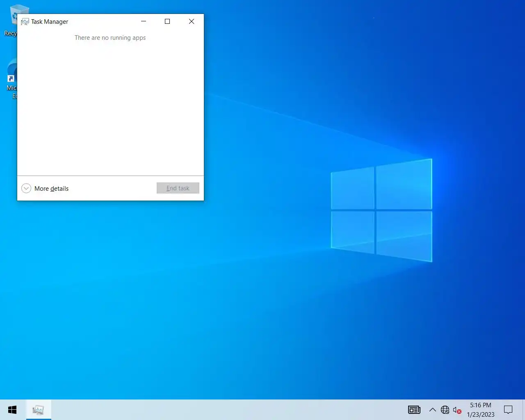The image size is (525, 420).
Task: Maximize the Task Manager window
Action: click(x=167, y=21)
